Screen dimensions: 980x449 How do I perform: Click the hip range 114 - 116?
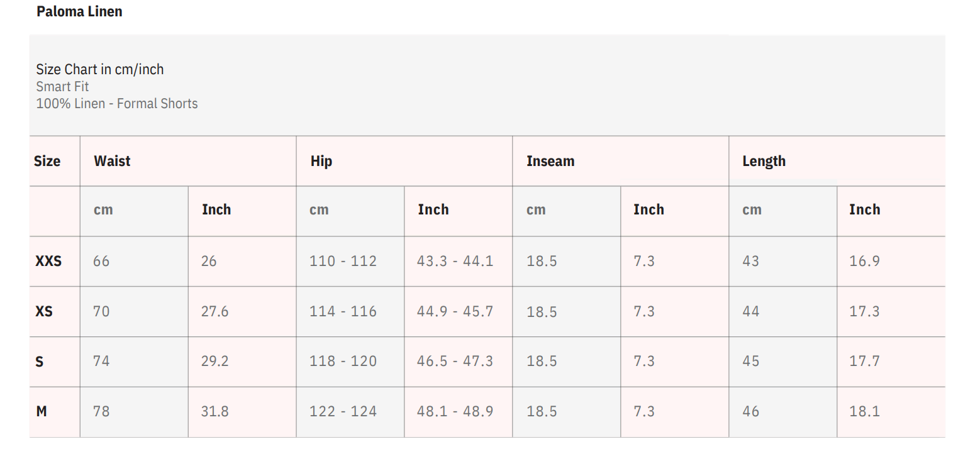coord(343,311)
